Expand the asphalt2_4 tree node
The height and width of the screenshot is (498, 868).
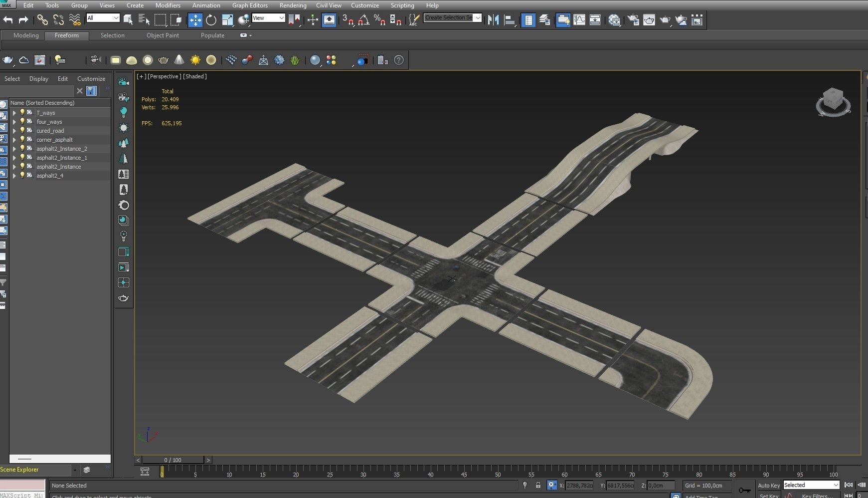pyautogui.click(x=14, y=176)
